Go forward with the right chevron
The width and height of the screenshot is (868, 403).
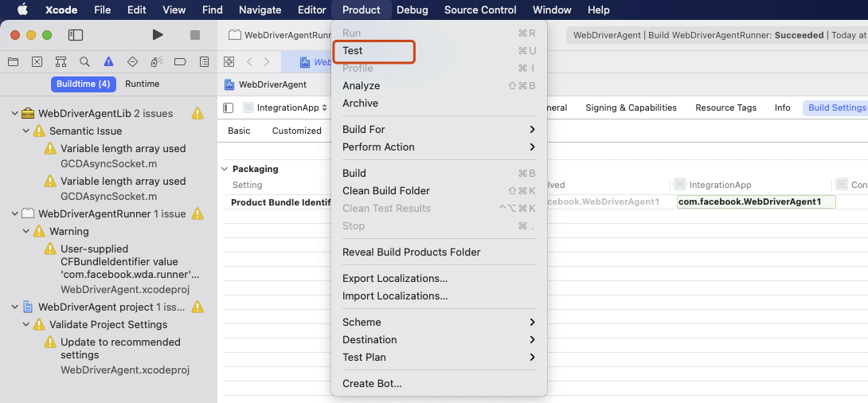[267, 61]
